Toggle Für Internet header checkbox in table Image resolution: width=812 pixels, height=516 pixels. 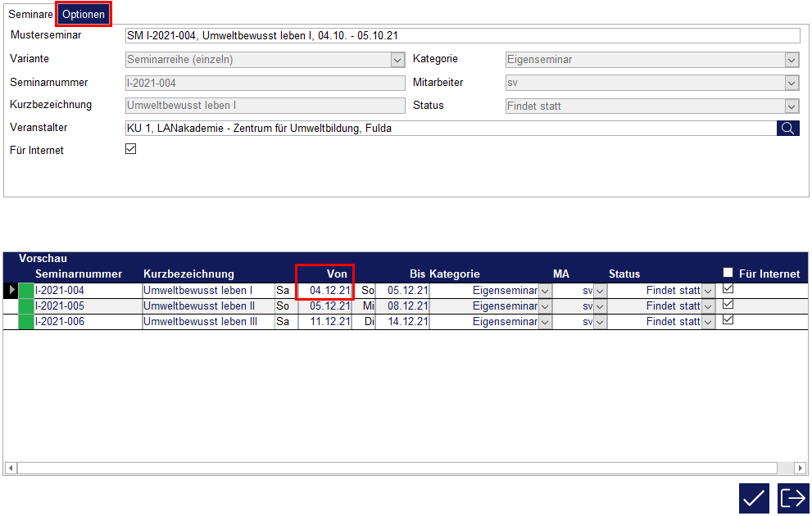click(728, 274)
